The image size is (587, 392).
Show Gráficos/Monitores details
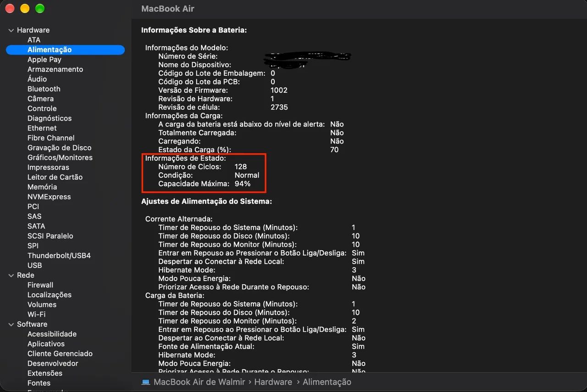[x=60, y=158]
